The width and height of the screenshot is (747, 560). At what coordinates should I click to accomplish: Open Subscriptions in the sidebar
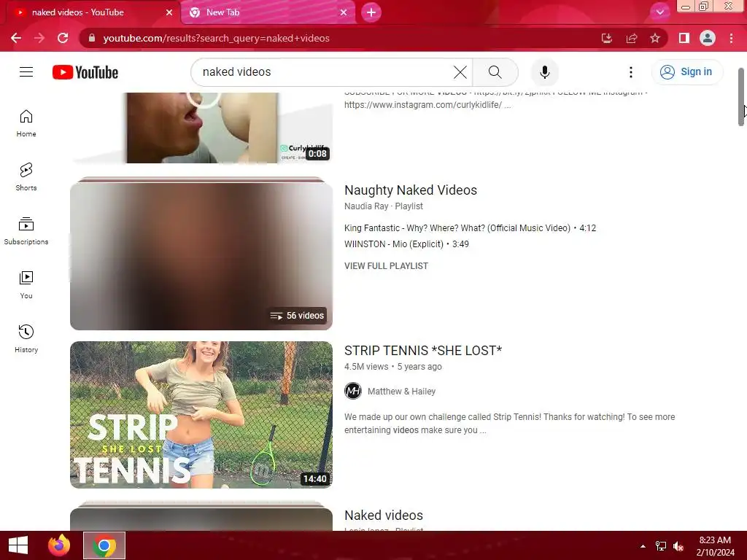coord(26,231)
